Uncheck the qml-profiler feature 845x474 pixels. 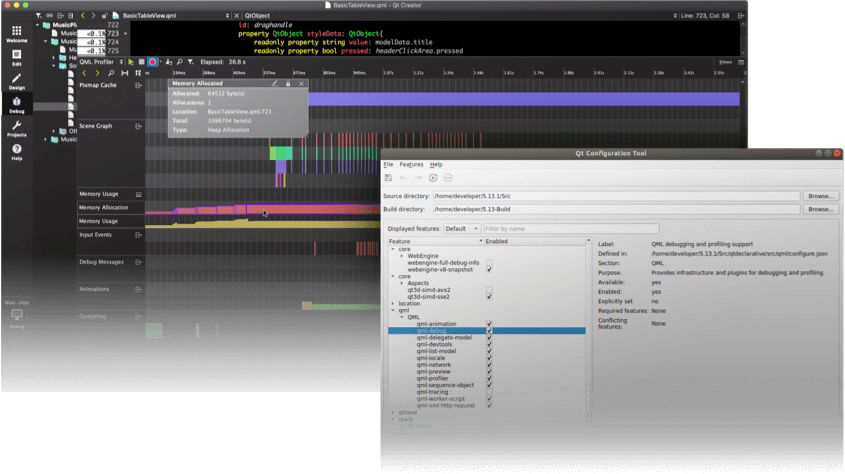(489, 378)
